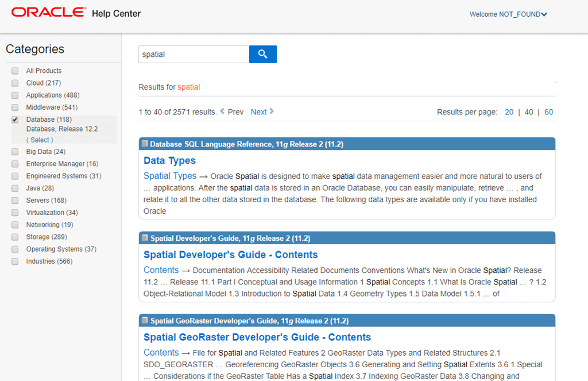Click the book icon beside Spatial Developer's Guide header
The image size is (588, 381).
pos(145,237)
